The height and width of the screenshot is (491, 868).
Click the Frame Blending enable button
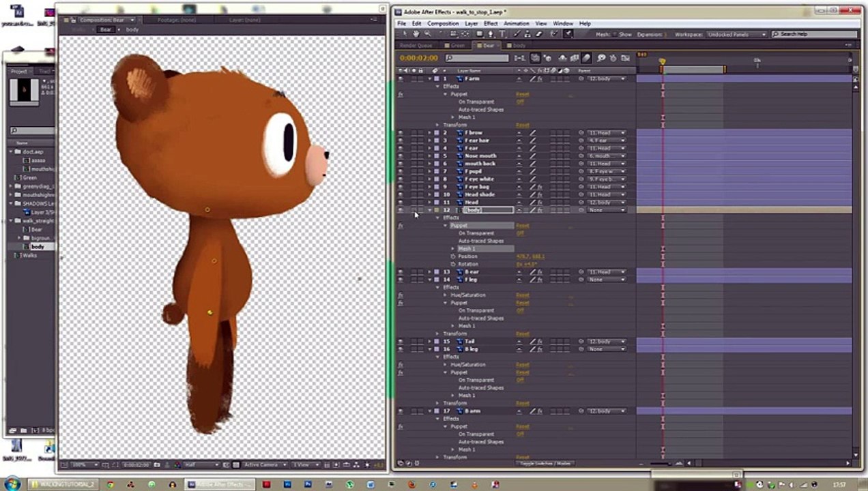(574, 58)
